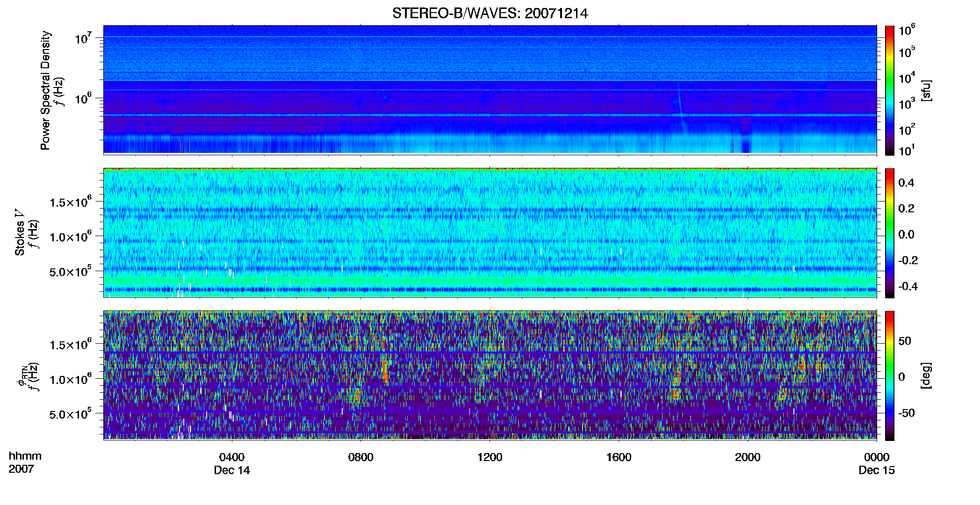Click the 10^3 value on the sfu colorbar
980x505 pixels.
tap(907, 103)
